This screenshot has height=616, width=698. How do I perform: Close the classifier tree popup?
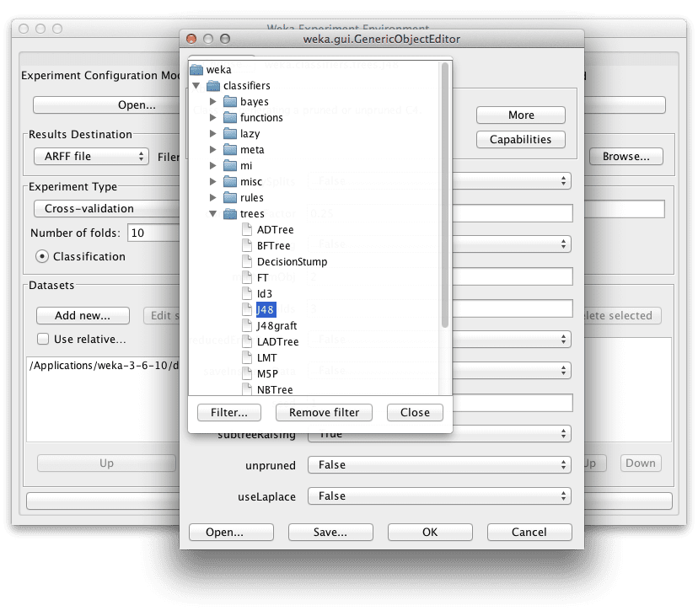pyautogui.click(x=415, y=413)
